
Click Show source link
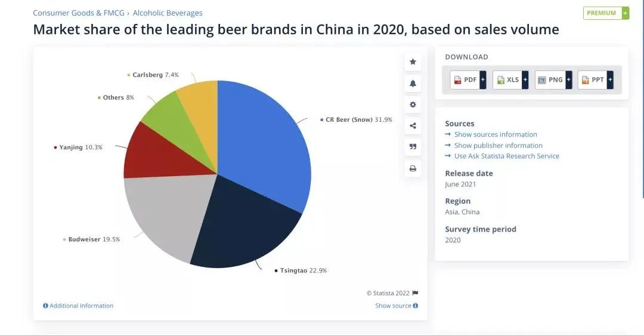click(397, 306)
